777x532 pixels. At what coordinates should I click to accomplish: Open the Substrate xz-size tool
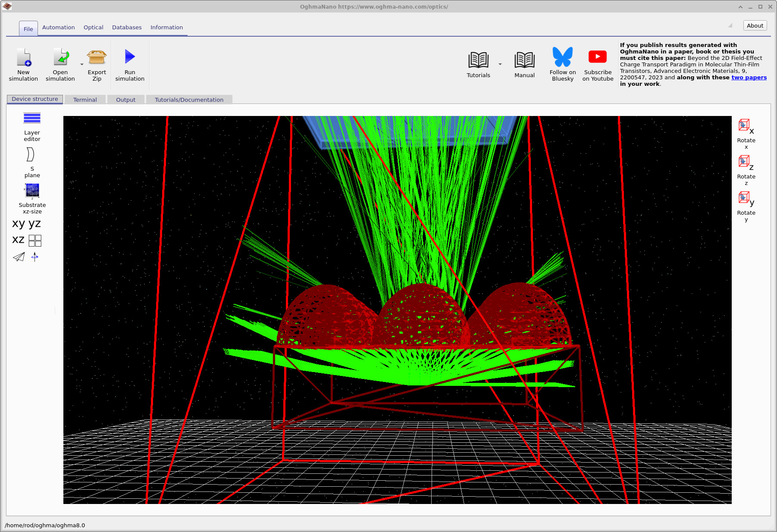click(32, 196)
